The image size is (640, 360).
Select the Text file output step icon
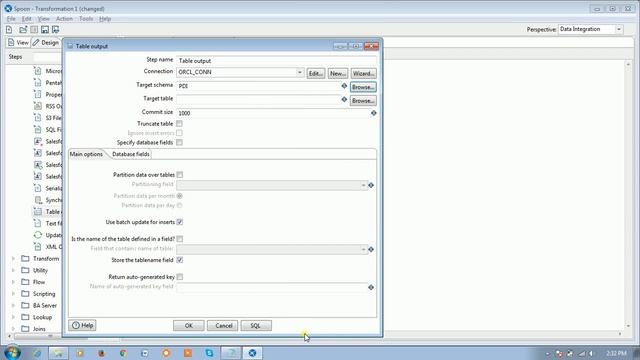(38, 223)
